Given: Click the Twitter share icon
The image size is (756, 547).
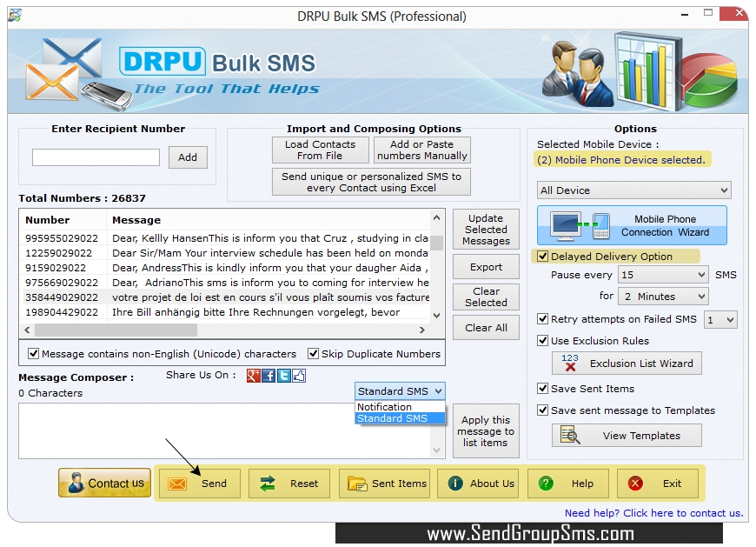Looking at the screenshot, I should click(x=283, y=376).
